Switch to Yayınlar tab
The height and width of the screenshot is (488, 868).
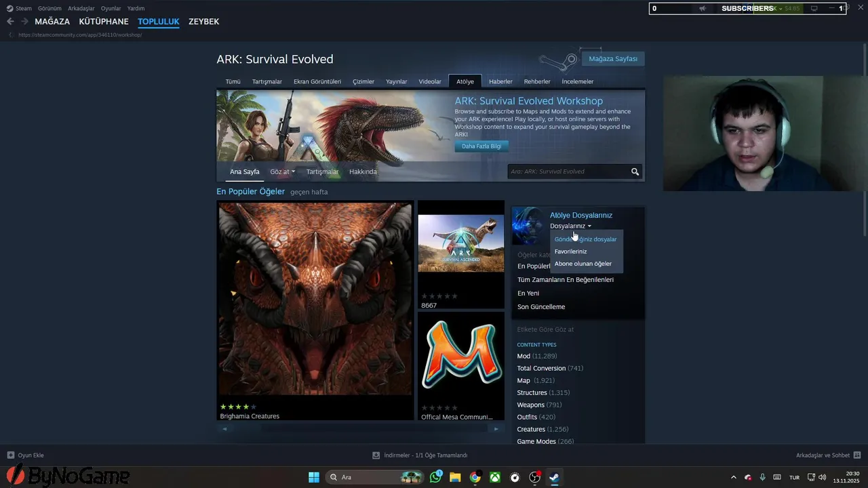(397, 81)
